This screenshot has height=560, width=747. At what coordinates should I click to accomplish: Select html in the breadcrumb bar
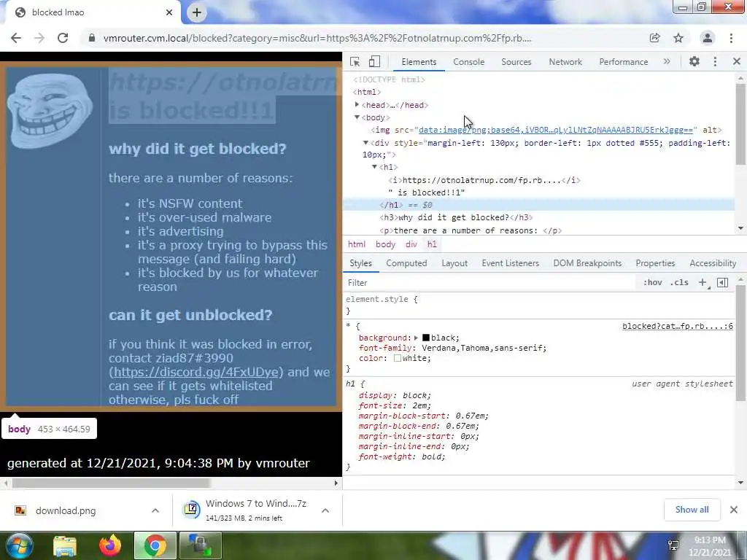point(356,244)
